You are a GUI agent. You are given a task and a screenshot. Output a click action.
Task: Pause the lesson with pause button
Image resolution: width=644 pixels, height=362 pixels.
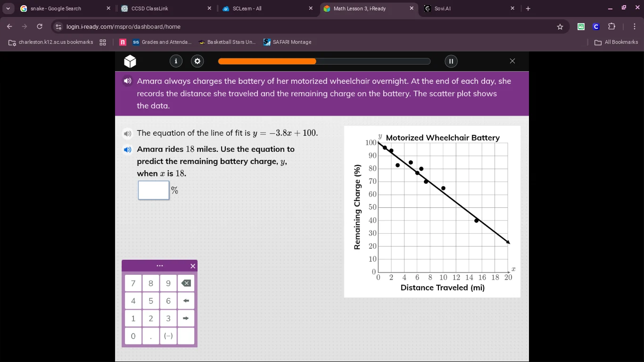click(x=451, y=61)
